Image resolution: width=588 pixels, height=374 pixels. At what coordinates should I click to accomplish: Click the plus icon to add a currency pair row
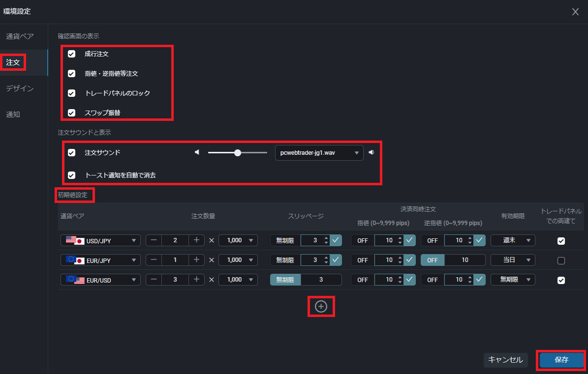pyautogui.click(x=321, y=306)
